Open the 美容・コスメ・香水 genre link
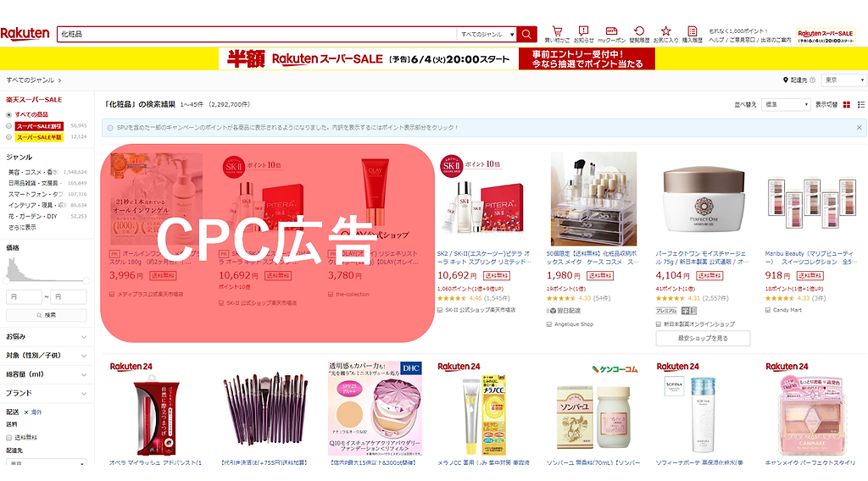The height and width of the screenshot is (481, 868). click(33, 172)
